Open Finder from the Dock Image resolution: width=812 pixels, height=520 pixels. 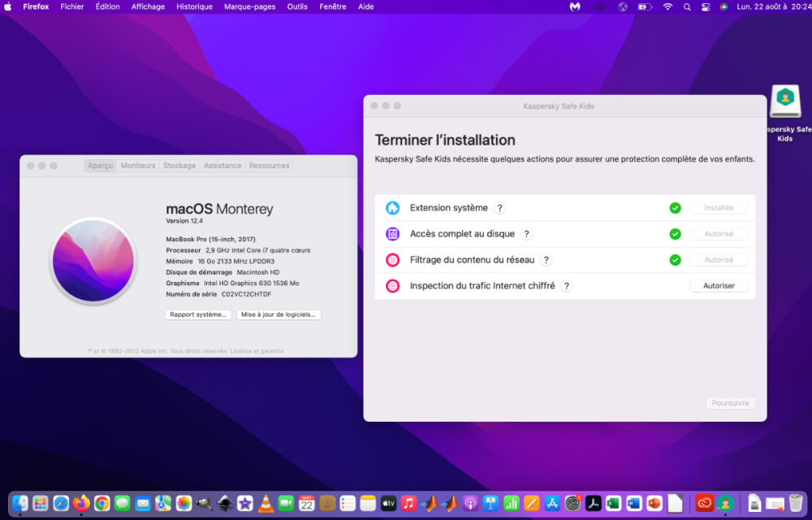[x=20, y=503]
